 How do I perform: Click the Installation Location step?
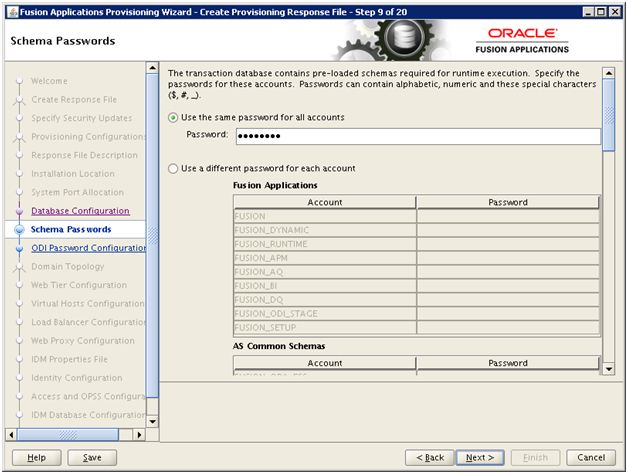[x=73, y=174]
